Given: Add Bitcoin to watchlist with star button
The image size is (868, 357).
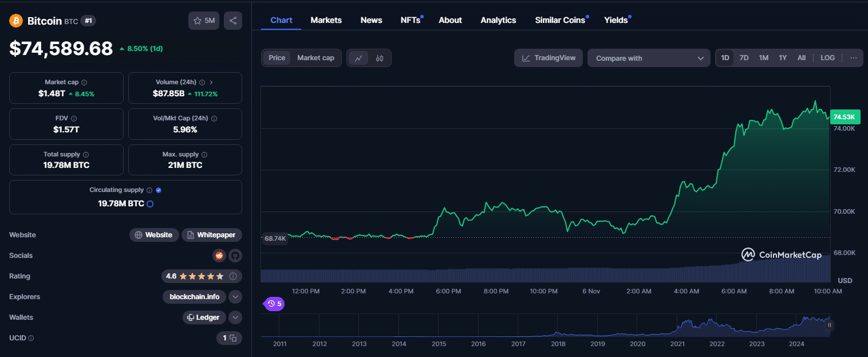Looking at the screenshot, I should pos(204,21).
